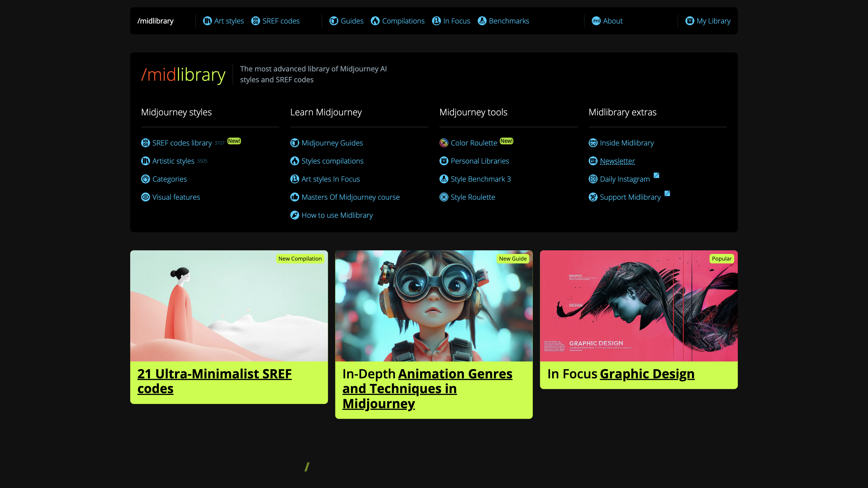Click the Color Roulette wheel icon
The image size is (868, 488).
pyautogui.click(x=444, y=143)
